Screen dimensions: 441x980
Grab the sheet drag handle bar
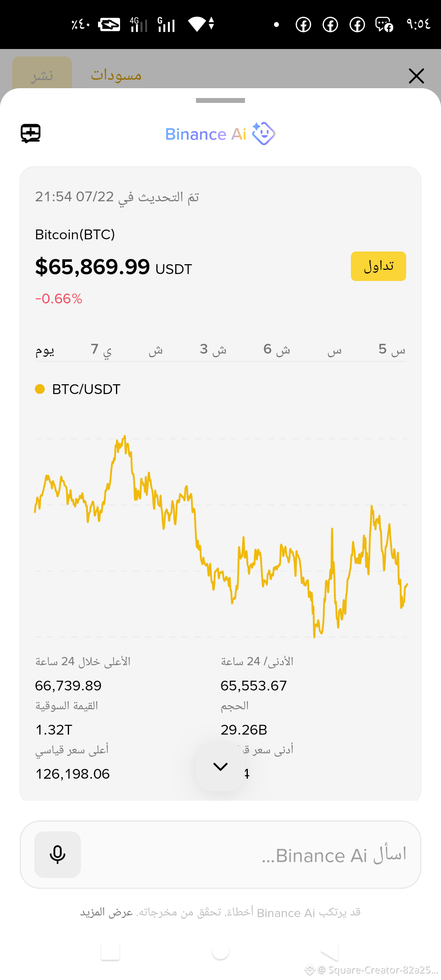coord(220,100)
